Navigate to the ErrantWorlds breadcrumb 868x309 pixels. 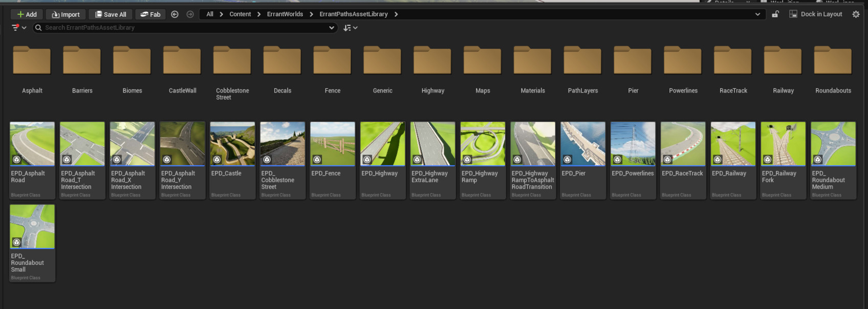pos(285,14)
